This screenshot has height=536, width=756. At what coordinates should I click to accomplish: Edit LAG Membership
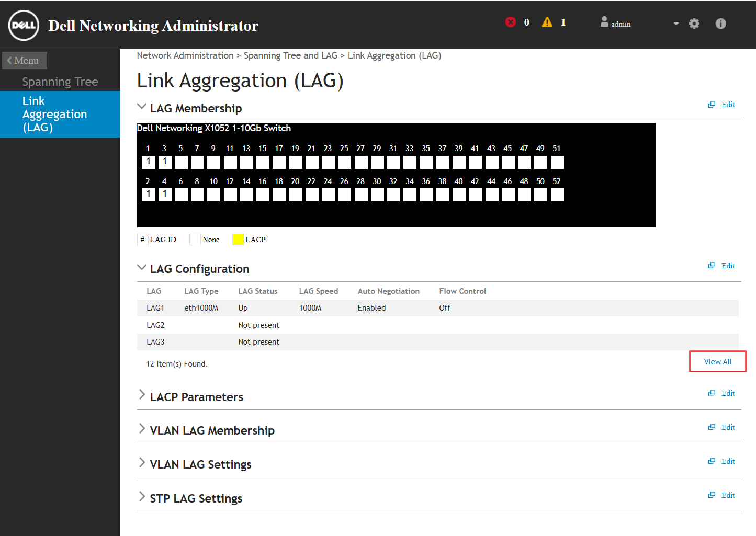[728, 105]
